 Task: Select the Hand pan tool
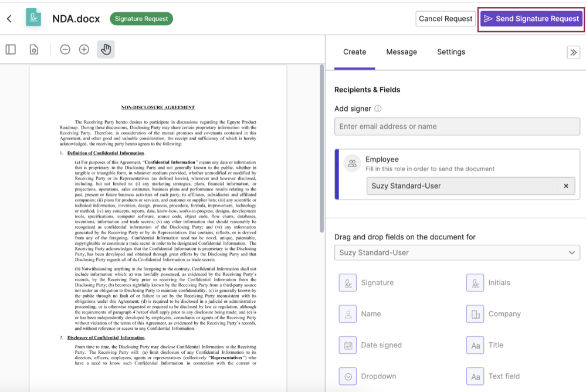106,49
